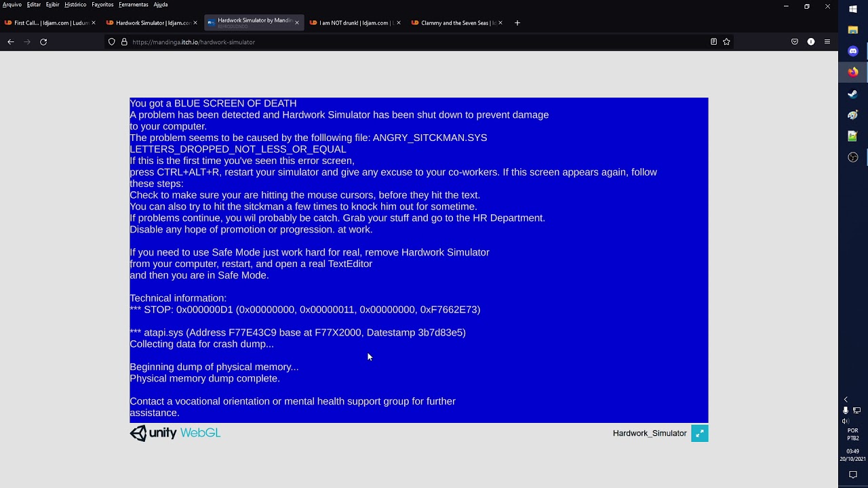The image size is (868, 488).
Task: Open a new browser tab
Action: pyautogui.click(x=517, y=23)
